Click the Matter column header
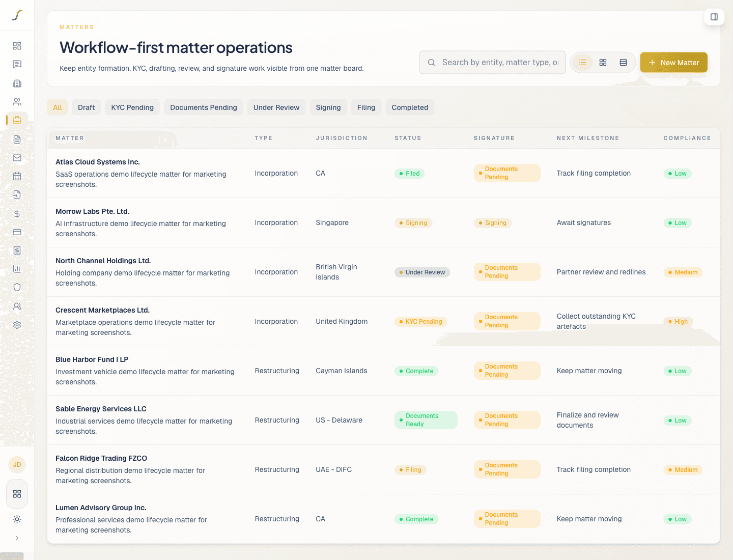Image resolution: width=733 pixels, height=560 pixels. tap(70, 138)
